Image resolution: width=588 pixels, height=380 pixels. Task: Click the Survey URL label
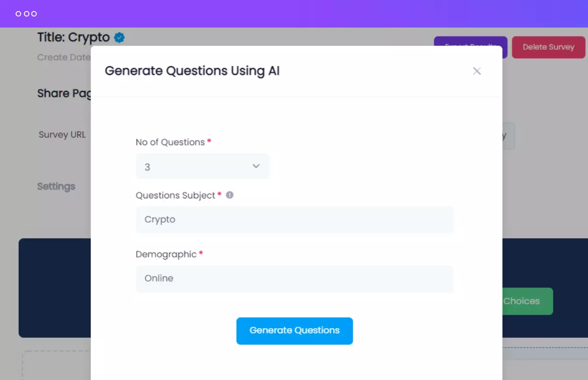[62, 134]
